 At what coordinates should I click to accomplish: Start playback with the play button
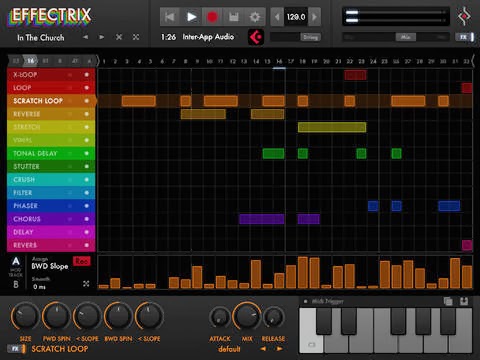tap(191, 17)
